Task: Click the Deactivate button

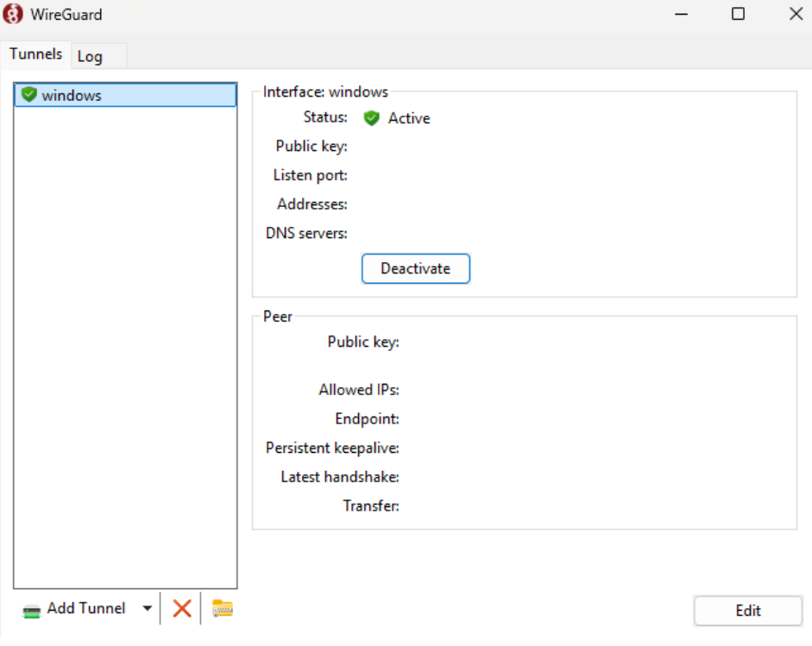Action: 416,268
